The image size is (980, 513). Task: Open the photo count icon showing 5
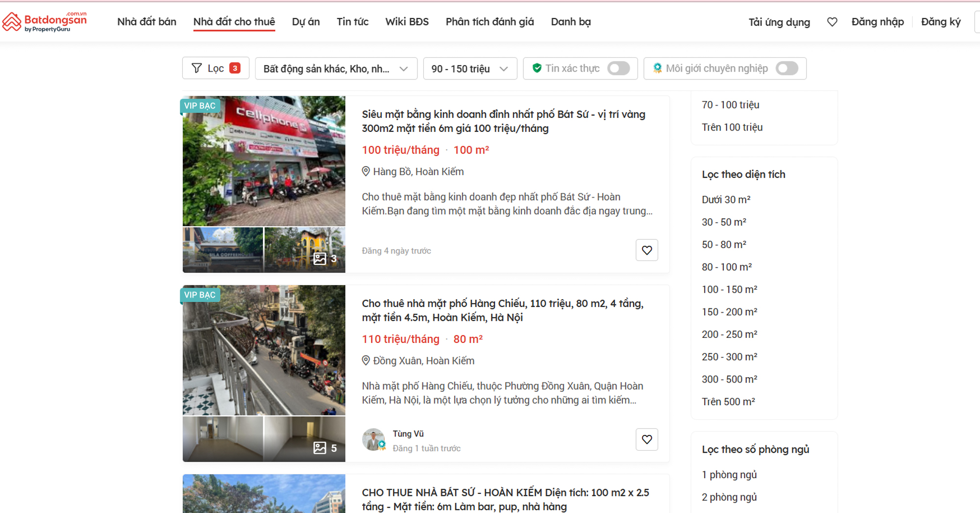tap(320, 448)
